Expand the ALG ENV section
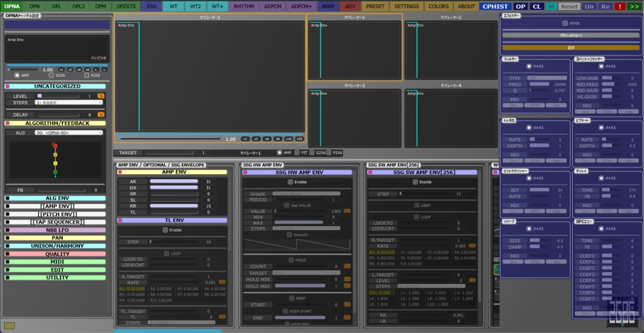This screenshot has height=333, width=644. [x=55, y=198]
